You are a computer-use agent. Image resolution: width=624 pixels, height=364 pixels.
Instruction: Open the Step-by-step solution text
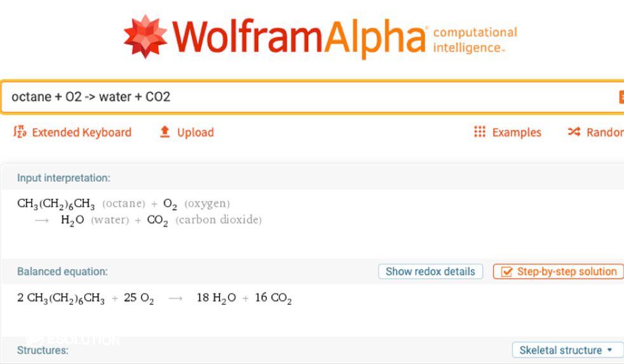(x=566, y=271)
